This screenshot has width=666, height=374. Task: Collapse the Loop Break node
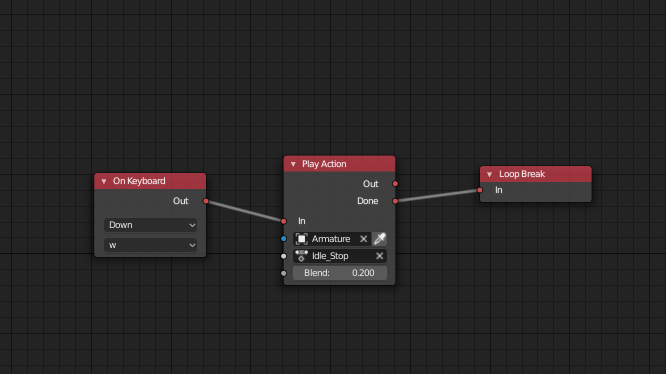coord(489,174)
